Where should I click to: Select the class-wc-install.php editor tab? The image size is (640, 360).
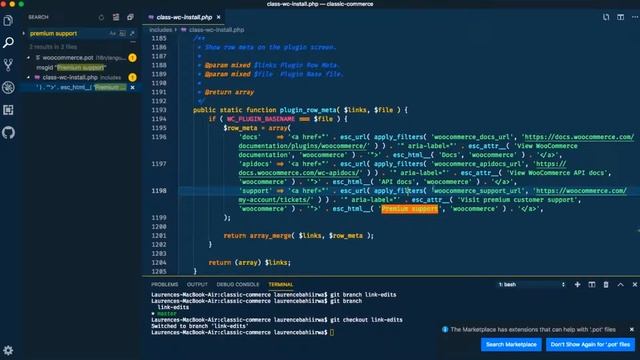click(184, 17)
